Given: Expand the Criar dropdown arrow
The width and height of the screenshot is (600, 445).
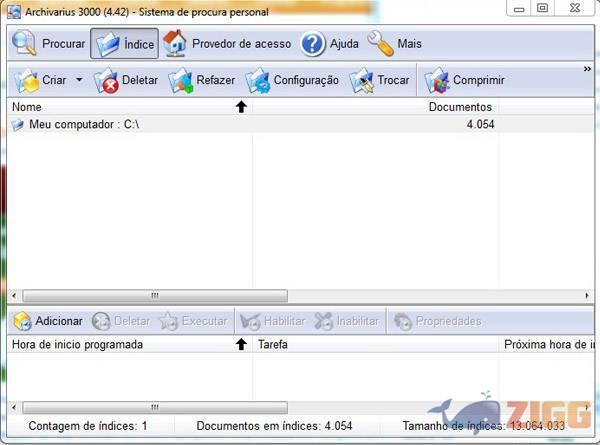Looking at the screenshot, I should (x=79, y=80).
